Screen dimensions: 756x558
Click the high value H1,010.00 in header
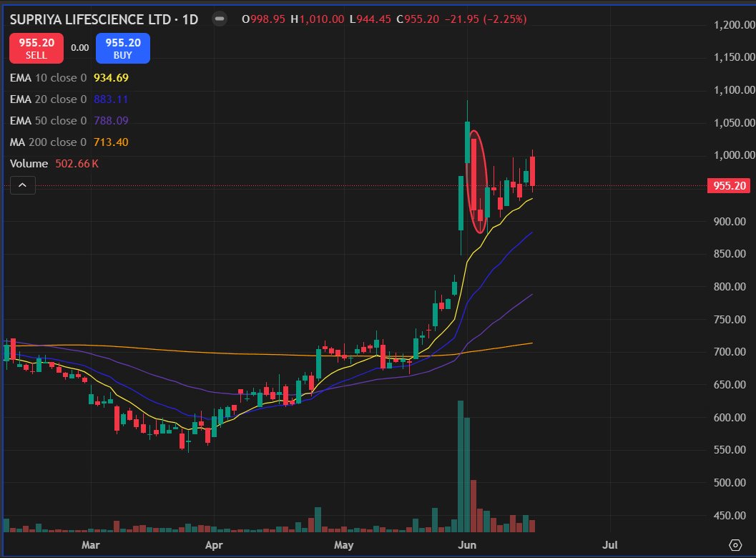click(x=318, y=19)
